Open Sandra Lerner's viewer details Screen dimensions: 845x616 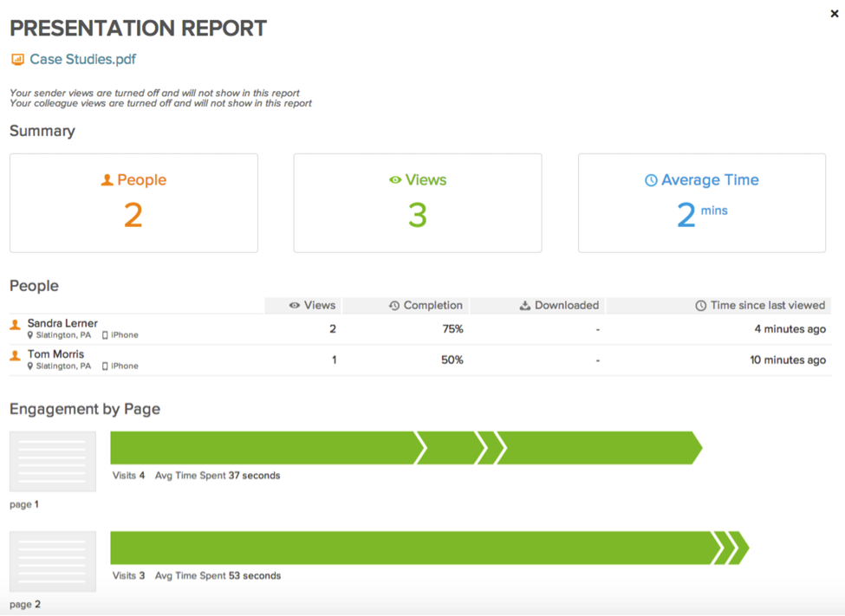[x=62, y=323]
